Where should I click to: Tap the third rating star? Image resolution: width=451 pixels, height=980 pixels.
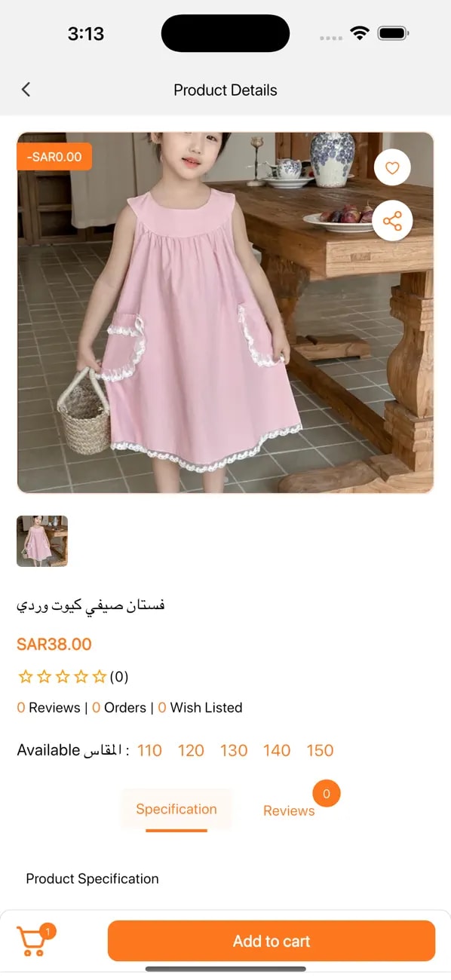tap(63, 677)
